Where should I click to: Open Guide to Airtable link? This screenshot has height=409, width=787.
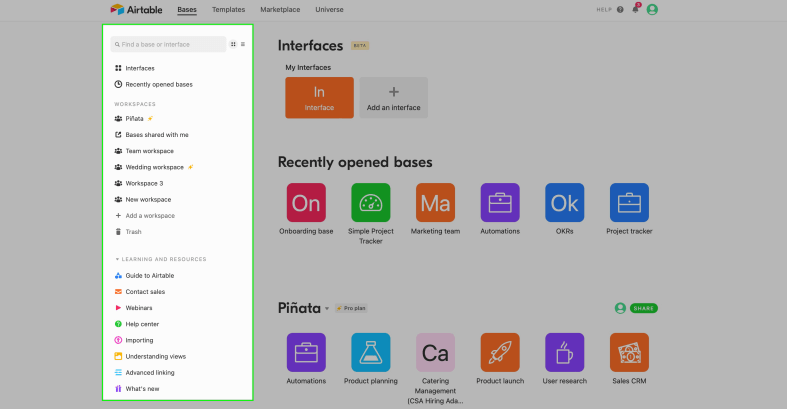(x=144, y=276)
